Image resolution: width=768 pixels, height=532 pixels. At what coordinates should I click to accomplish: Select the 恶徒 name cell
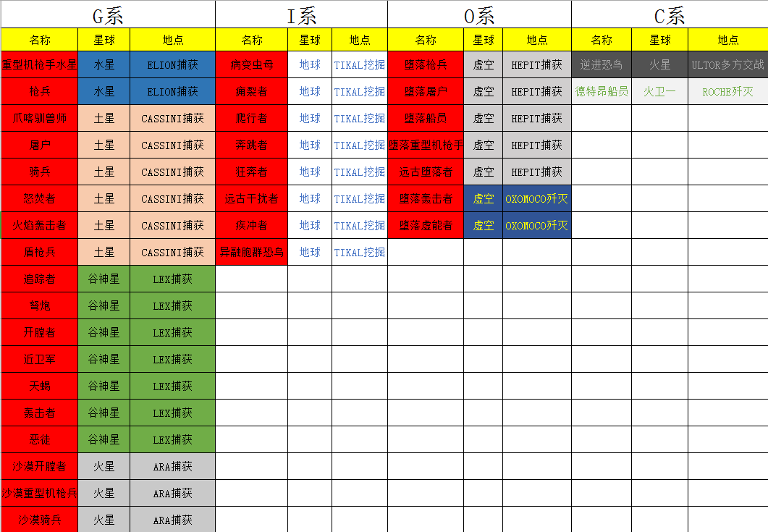(40, 439)
